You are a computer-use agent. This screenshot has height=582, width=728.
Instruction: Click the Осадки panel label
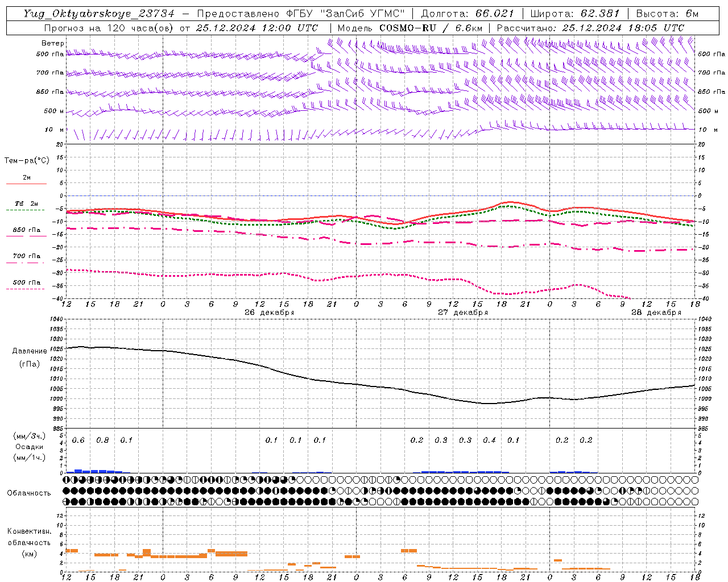pyautogui.click(x=29, y=447)
